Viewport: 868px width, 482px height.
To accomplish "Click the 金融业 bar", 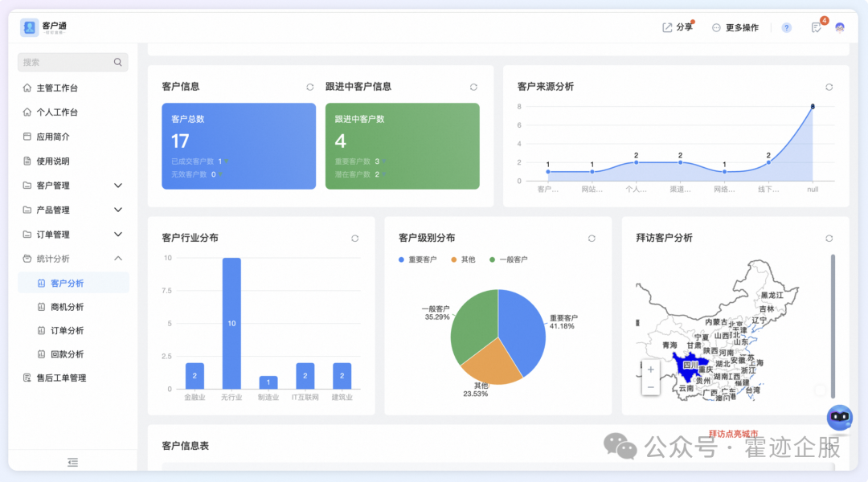I will tap(194, 376).
